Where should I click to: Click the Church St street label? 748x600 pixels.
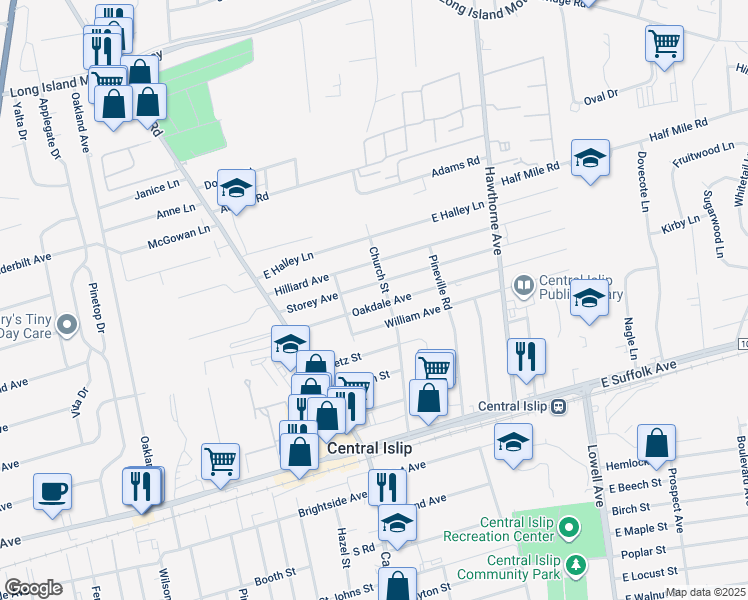click(x=379, y=269)
